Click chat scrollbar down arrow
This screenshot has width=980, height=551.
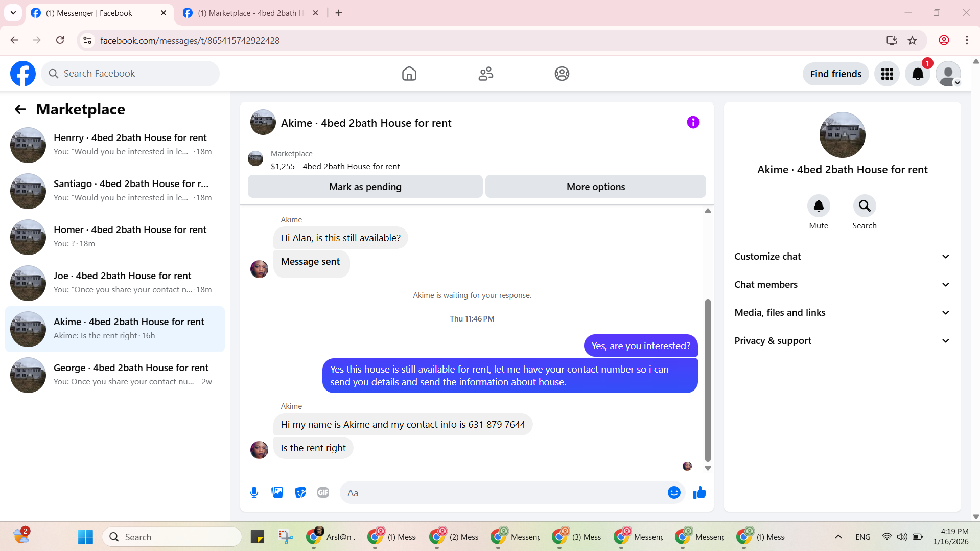708,468
